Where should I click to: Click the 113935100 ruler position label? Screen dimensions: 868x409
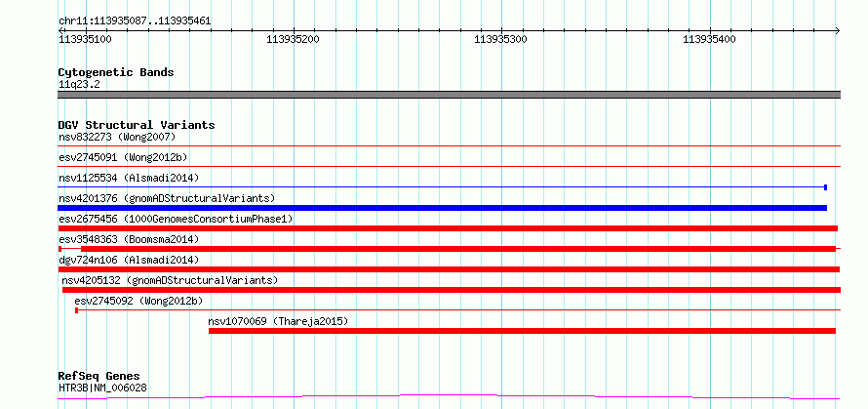point(85,39)
